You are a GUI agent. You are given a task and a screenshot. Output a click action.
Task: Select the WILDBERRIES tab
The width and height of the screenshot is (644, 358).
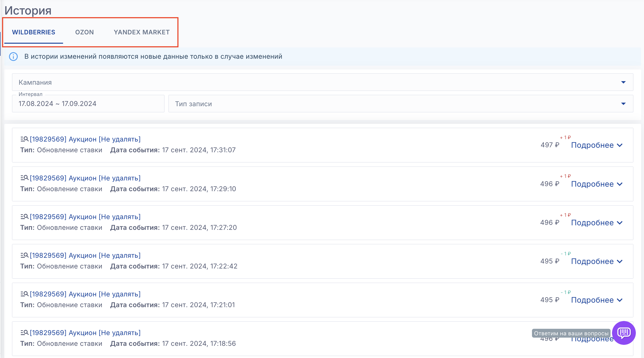click(x=33, y=32)
